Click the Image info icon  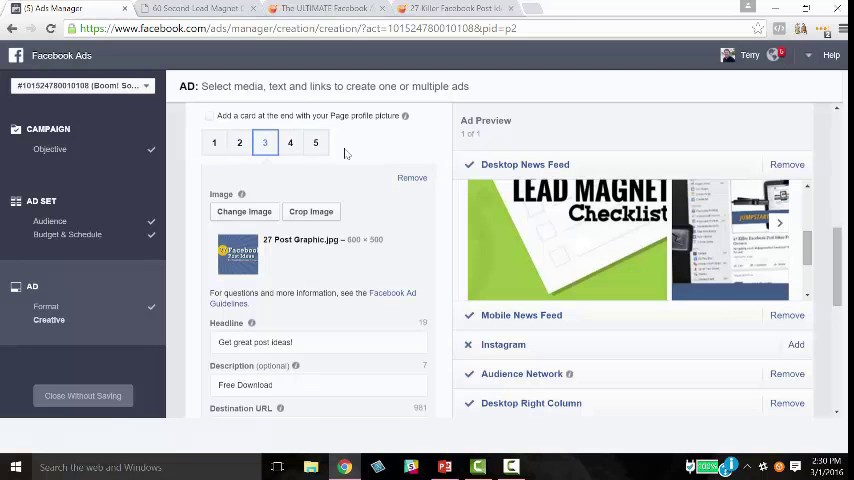pos(242,194)
